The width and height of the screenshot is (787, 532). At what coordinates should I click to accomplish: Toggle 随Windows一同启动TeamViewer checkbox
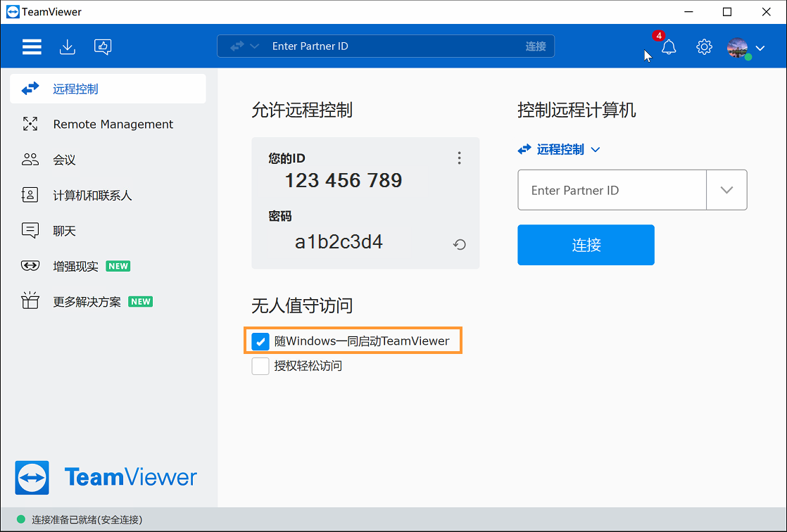260,342
